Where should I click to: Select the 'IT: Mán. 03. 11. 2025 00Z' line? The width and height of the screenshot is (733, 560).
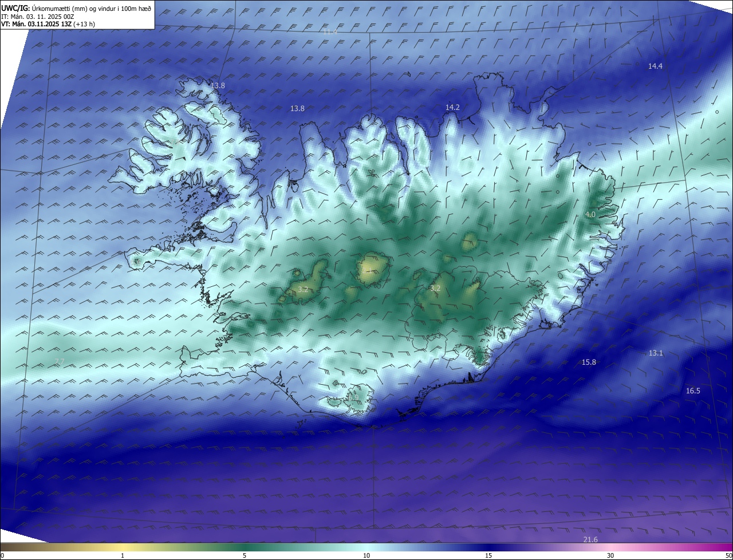pos(38,17)
